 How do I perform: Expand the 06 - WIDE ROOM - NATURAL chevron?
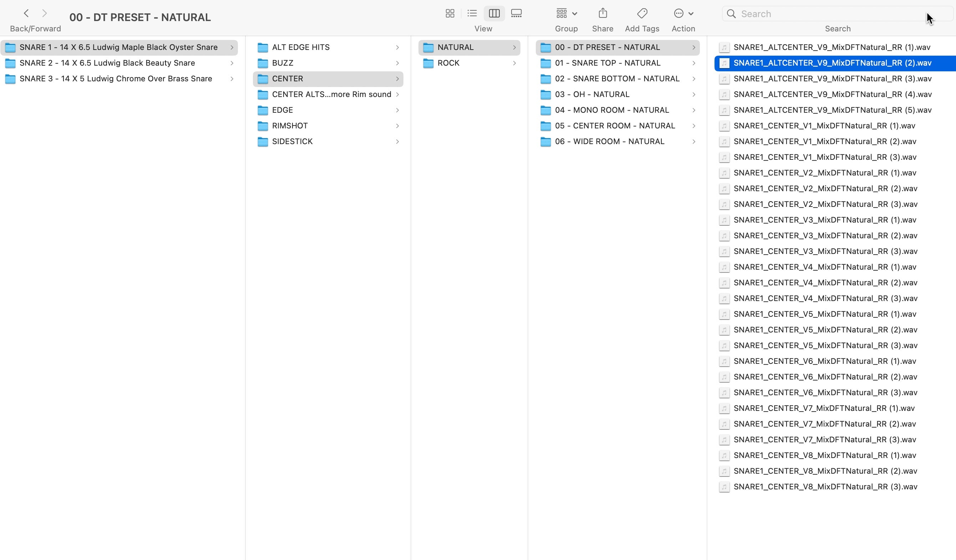pyautogui.click(x=693, y=142)
